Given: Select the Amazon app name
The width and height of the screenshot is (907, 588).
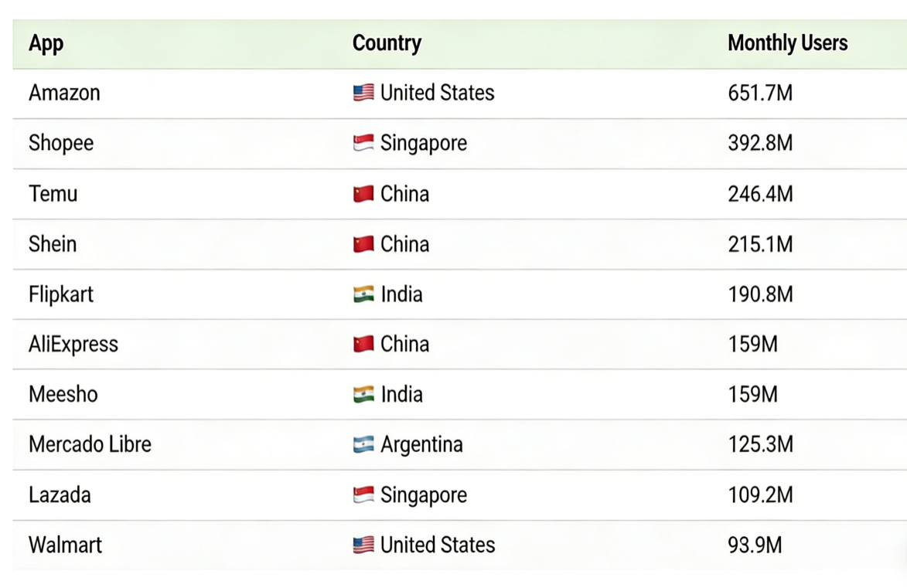Looking at the screenshot, I should (64, 93).
